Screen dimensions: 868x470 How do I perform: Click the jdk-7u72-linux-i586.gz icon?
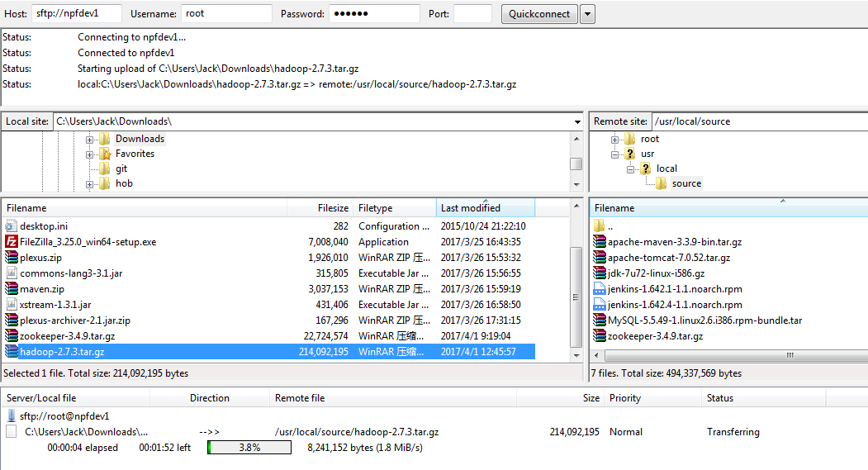tap(599, 273)
